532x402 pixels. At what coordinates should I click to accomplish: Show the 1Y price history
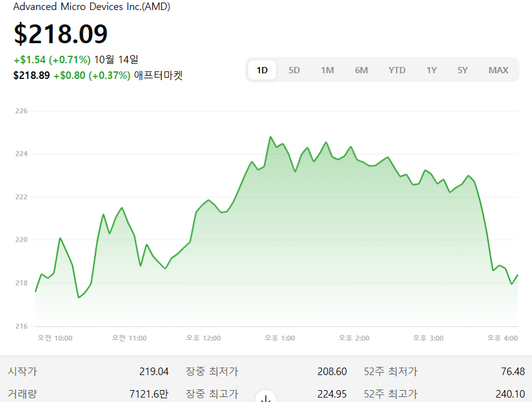pyautogui.click(x=431, y=70)
